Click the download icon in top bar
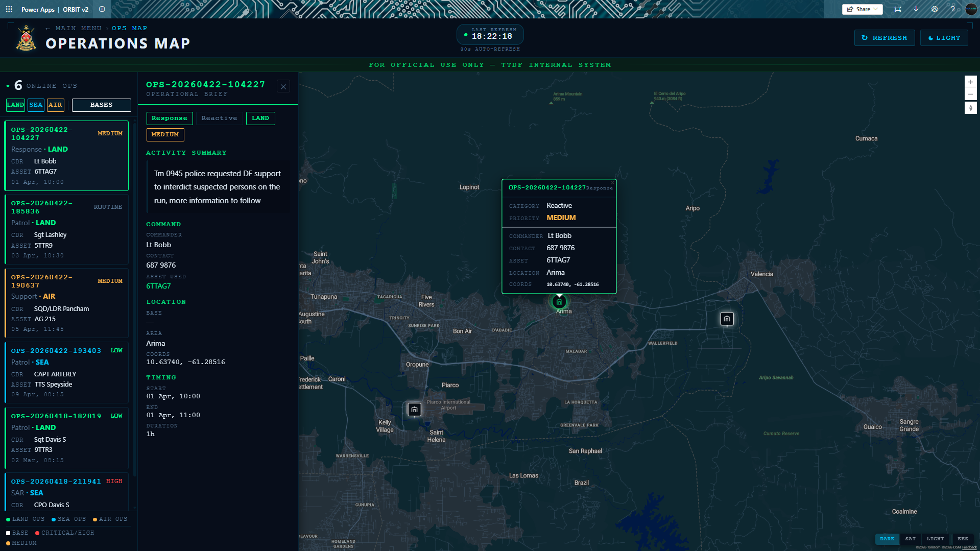Screen dimensions: 980x551 coord(916,9)
